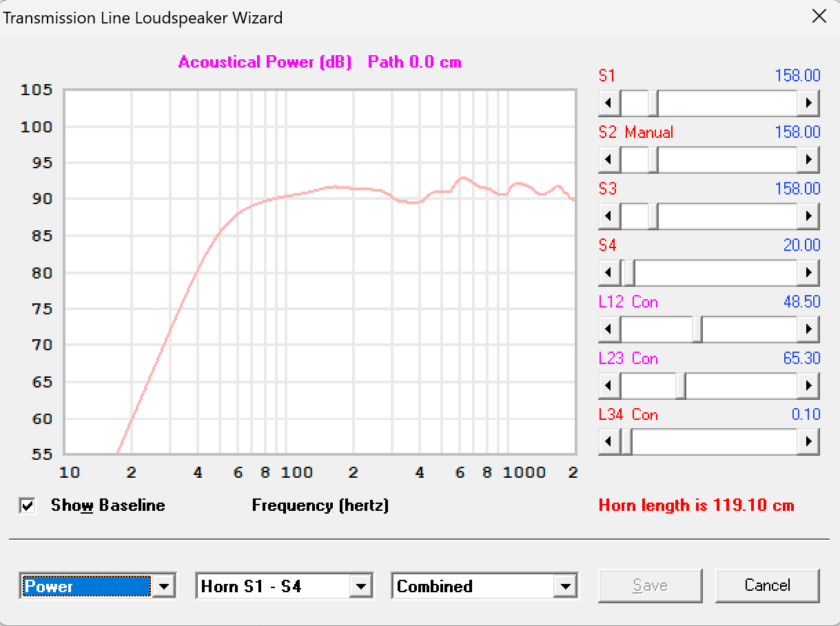Click the S1 slider thumb

[653, 104]
